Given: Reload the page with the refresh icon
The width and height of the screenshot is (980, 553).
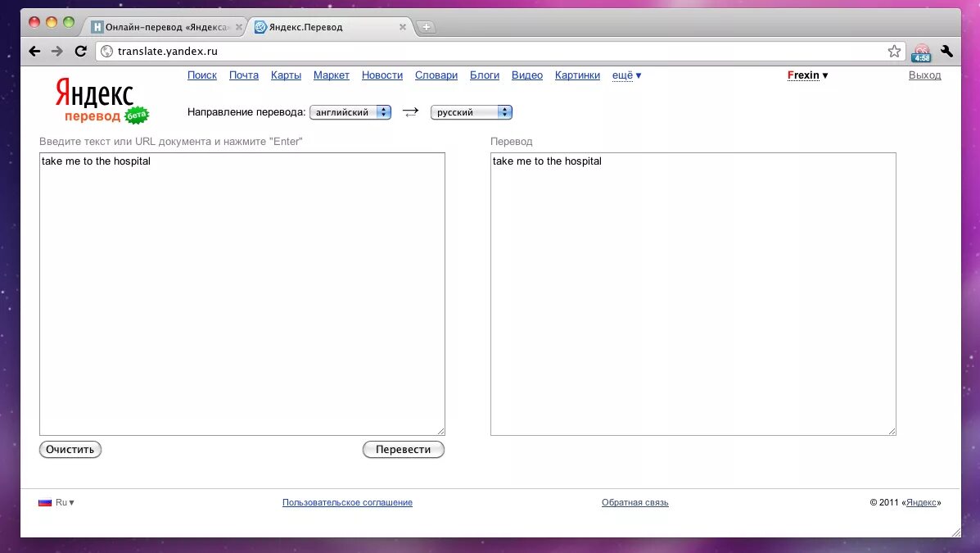Looking at the screenshot, I should point(80,52).
